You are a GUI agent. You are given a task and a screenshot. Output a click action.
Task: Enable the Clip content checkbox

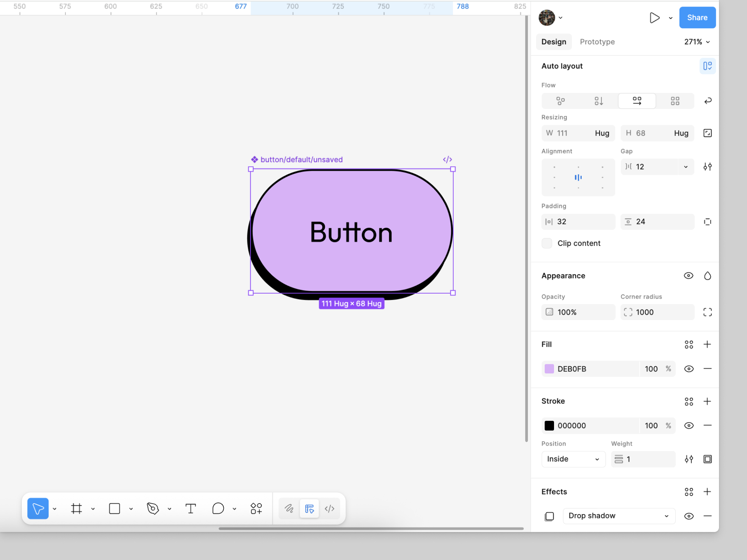[x=547, y=243]
